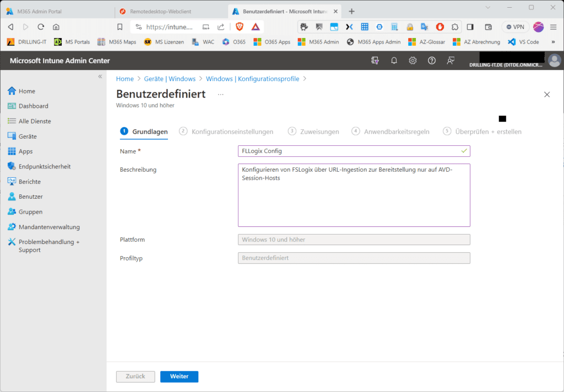Open Problembehandlung + Support in the sidebar
Image resolution: width=564 pixels, height=392 pixels.
(x=44, y=246)
